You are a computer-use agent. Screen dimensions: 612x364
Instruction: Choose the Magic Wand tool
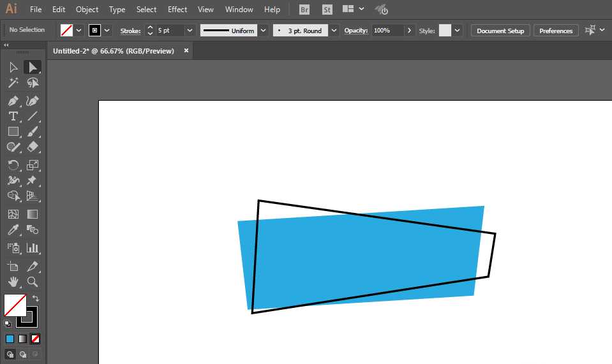click(x=13, y=83)
